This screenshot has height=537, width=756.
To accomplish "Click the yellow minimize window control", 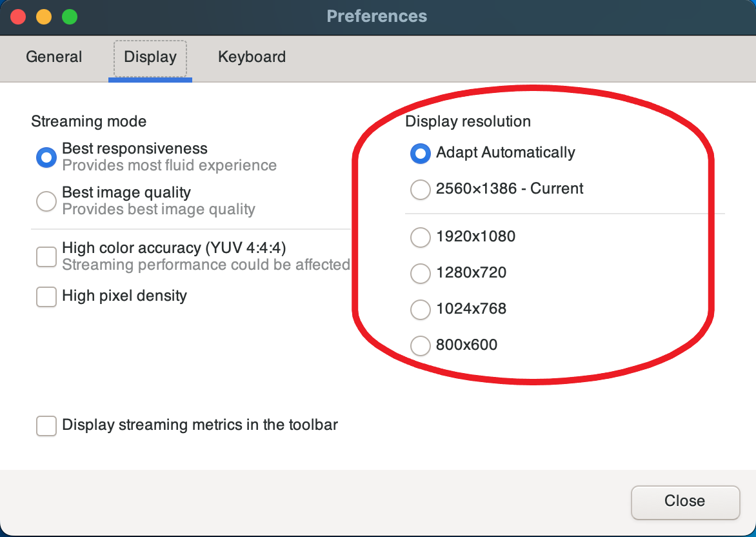I will click(x=44, y=17).
